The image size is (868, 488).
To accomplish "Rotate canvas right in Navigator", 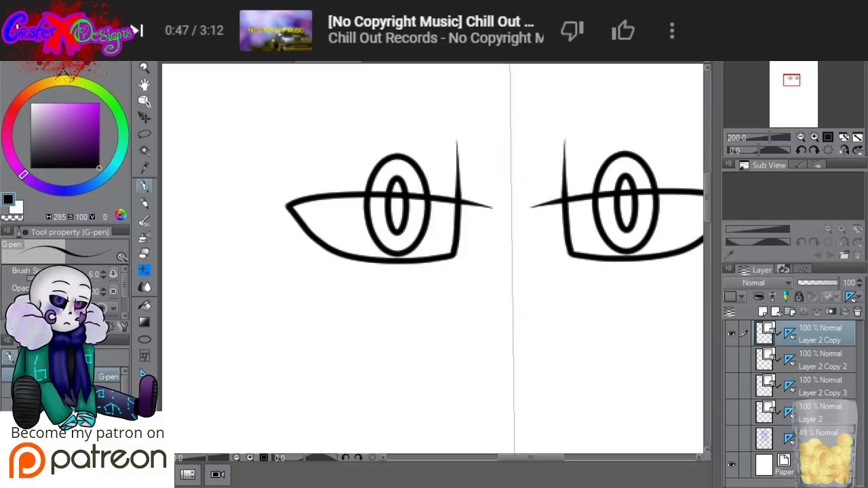I will 814,150.
